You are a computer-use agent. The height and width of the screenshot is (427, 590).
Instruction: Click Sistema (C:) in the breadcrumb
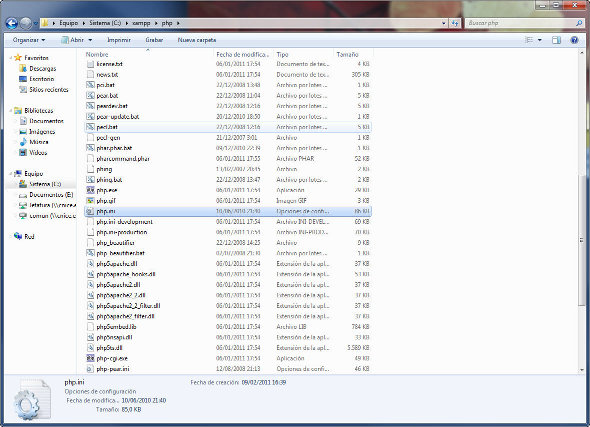105,23
